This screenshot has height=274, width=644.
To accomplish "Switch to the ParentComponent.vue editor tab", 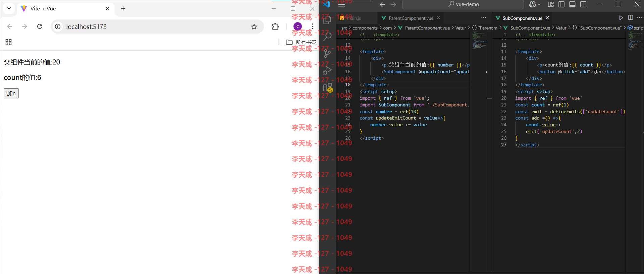I will point(411,18).
